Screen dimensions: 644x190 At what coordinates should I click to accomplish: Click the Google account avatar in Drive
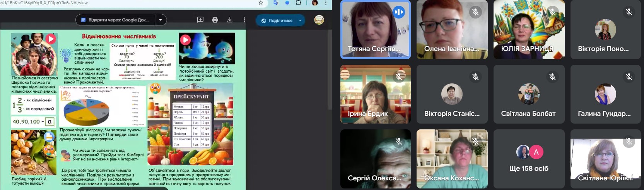(319, 20)
